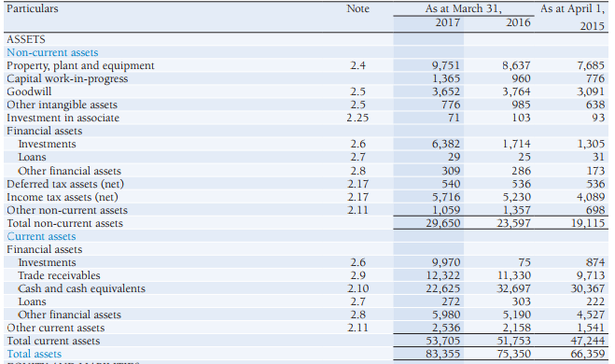
Task: Click the Other financial assets value 309
Action: (450, 171)
